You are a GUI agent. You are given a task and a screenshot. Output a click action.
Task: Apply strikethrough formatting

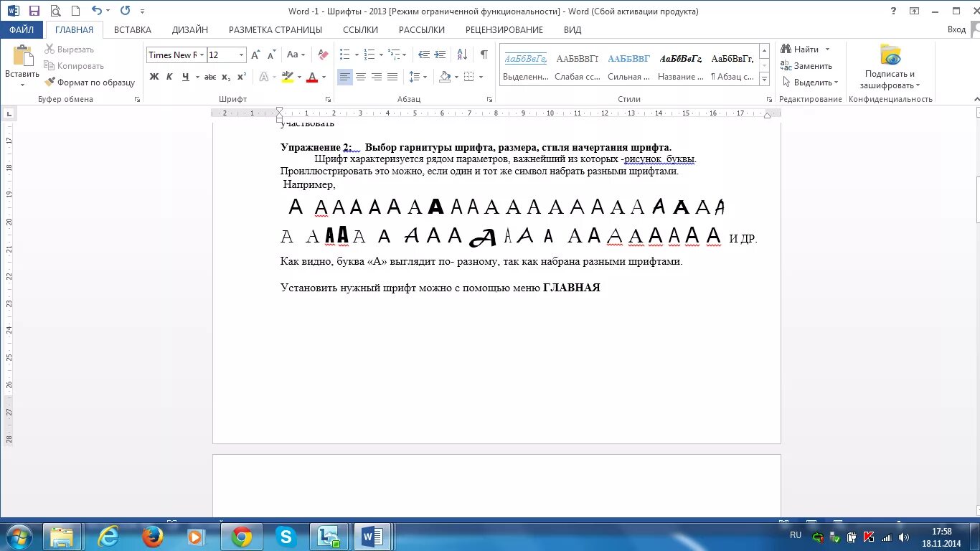pos(209,77)
